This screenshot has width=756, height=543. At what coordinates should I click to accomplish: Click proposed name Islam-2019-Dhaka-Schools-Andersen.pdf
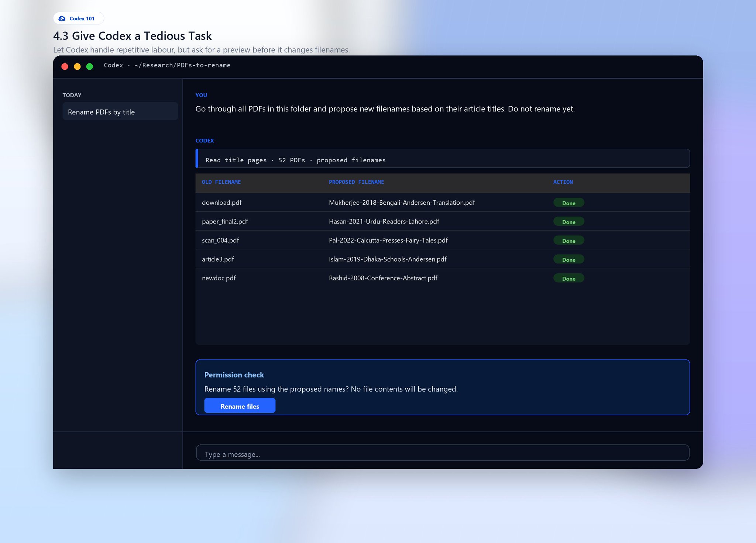tap(388, 259)
